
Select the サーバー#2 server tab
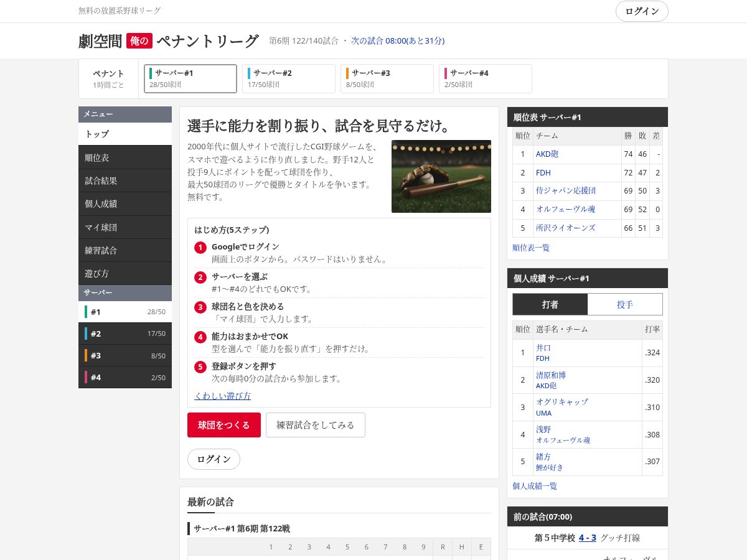(x=289, y=78)
